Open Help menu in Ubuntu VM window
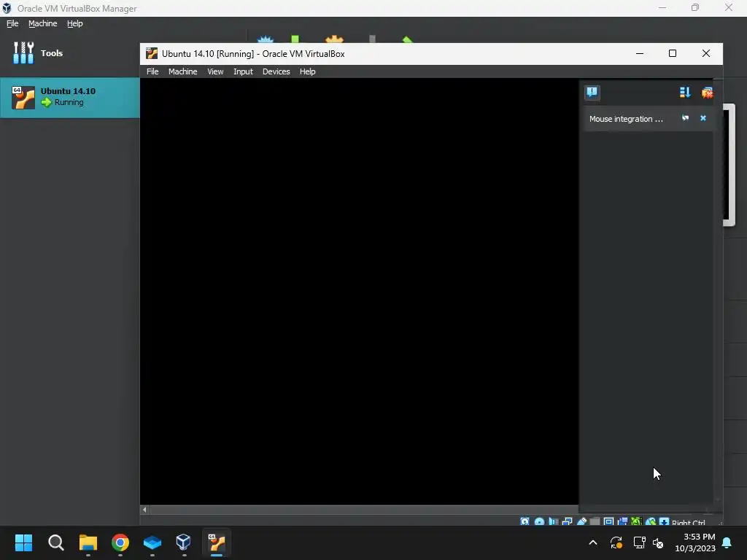 pos(307,71)
